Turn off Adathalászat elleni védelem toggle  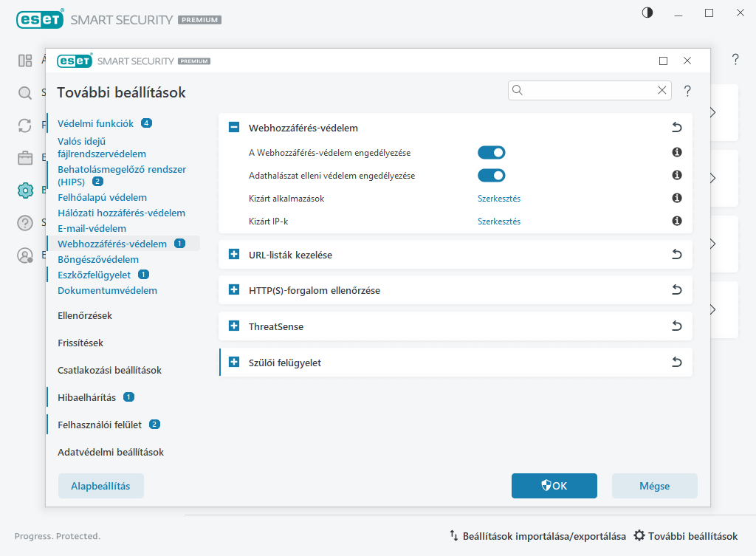click(x=491, y=176)
